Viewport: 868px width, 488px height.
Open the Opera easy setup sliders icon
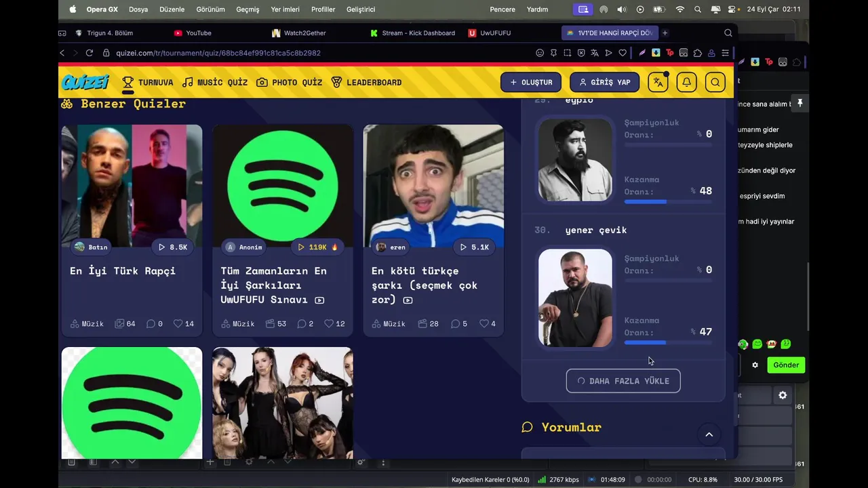[x=725, y=53]
